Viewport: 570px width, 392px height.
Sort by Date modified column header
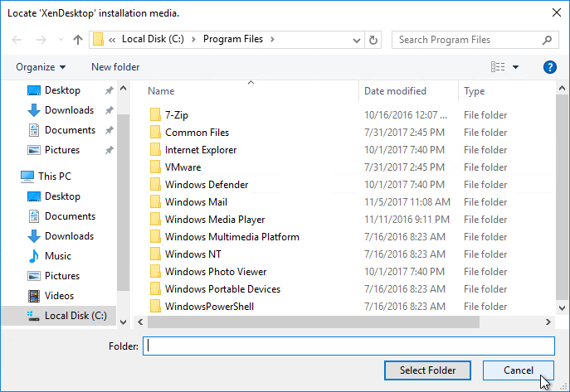(x=395, y=91)
